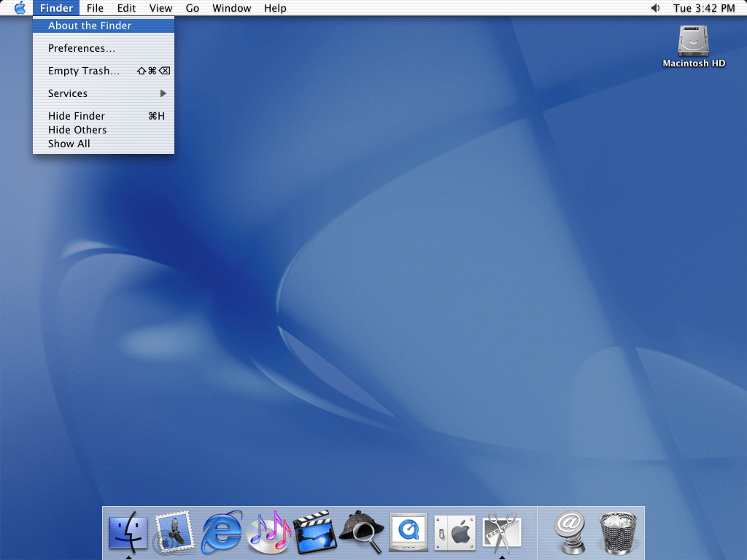The height and width of the screenshot is (560, 747).
Task: Open the Go menu
Action: click(x=193, y=8)
